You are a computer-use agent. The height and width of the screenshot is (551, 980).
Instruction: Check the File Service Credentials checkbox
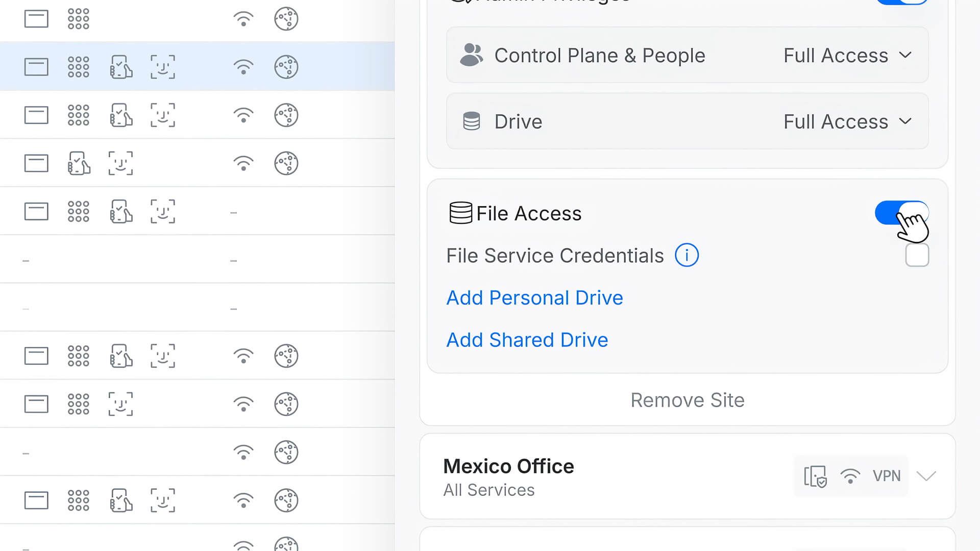pos(917,255)
